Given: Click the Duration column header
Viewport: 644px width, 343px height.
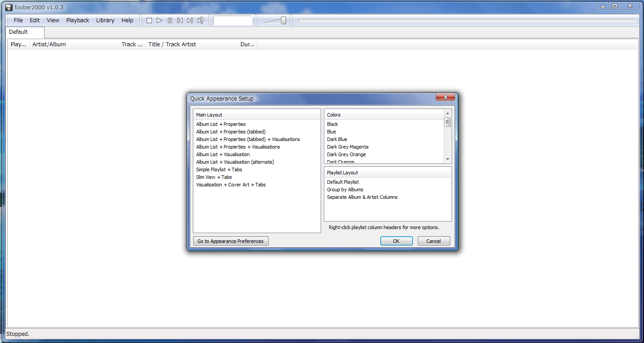Looking at the screenshot, I should coord(246,44).
